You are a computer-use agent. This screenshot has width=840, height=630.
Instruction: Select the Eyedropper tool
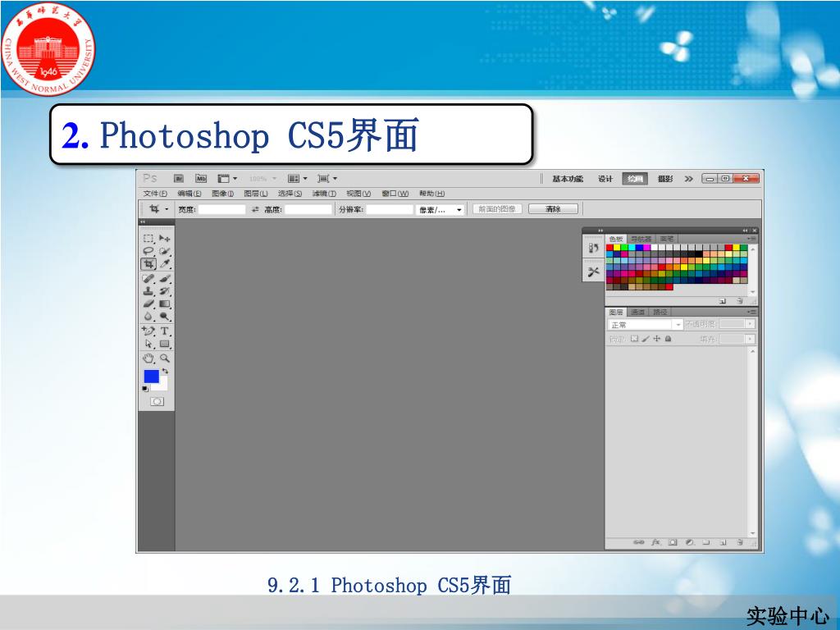click(x=164, y=263)
